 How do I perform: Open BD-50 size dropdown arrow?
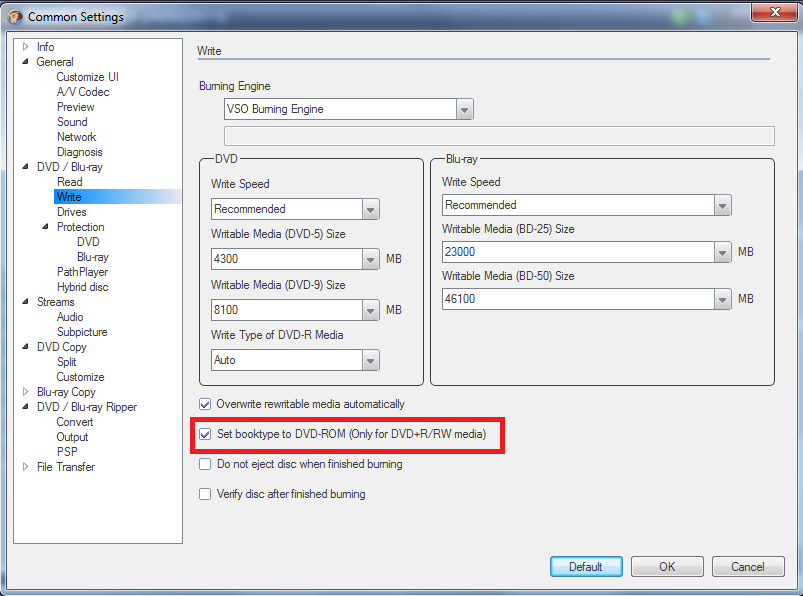click(x=722, y=300)
